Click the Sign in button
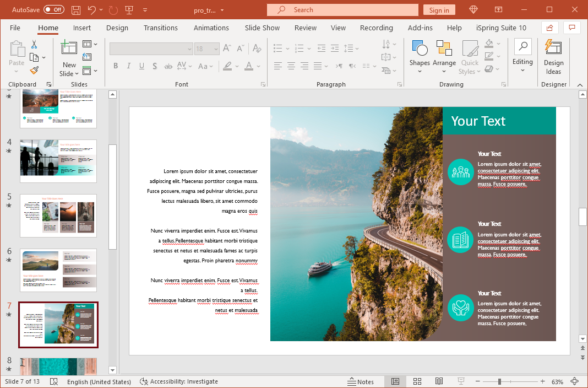This screenshot has width=588, height=388. click(x=439, y=10)
